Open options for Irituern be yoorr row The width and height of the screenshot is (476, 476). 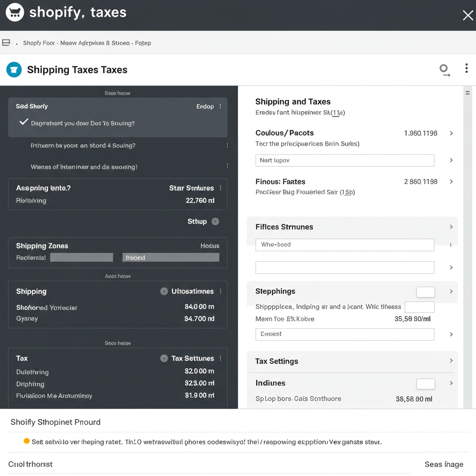(227, 145)
